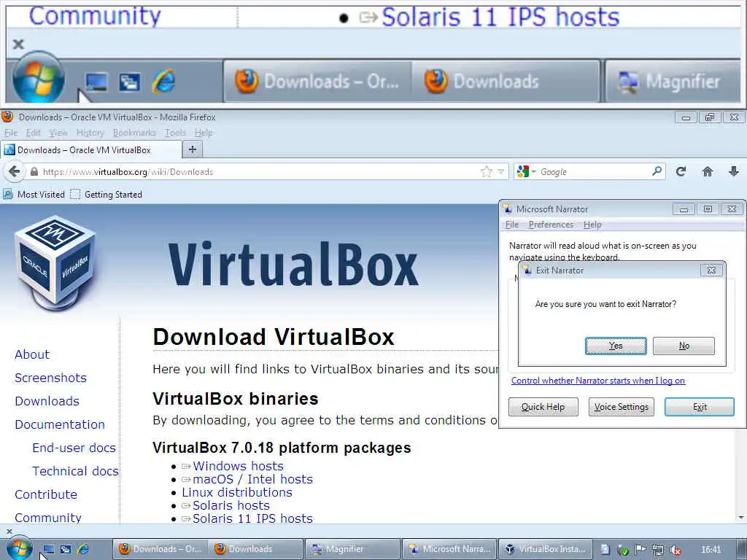Switch to Downloads Firefox taskbar button
This screenshot has width=747, height=560.
coord(257,549)
